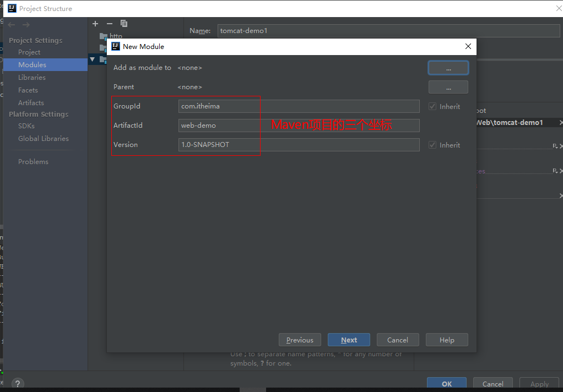
Task: Click the help question mark icon
Action: click(18, 384)
